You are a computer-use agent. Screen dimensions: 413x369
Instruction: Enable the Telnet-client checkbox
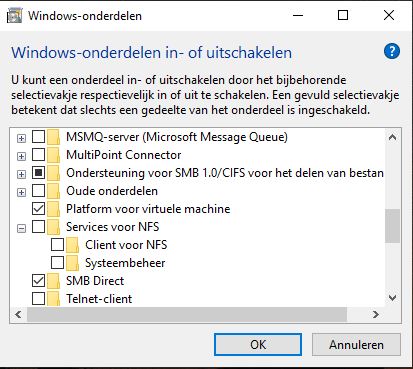click(38, 299)
